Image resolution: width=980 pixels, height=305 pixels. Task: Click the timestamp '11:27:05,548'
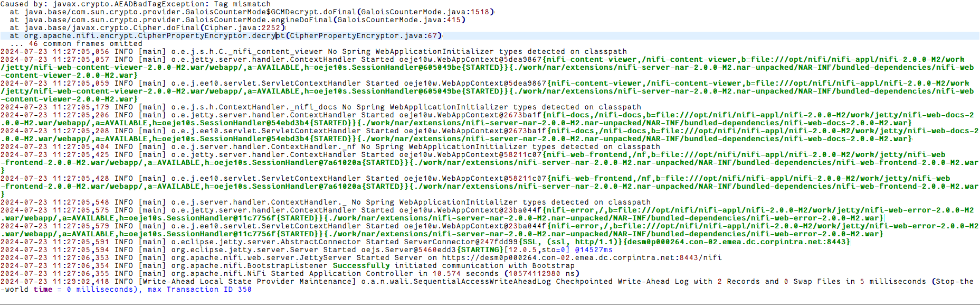click(81, 202)
